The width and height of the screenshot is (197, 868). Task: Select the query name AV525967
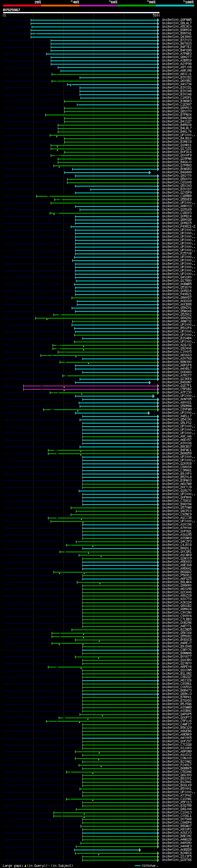(x=11, y=10)
